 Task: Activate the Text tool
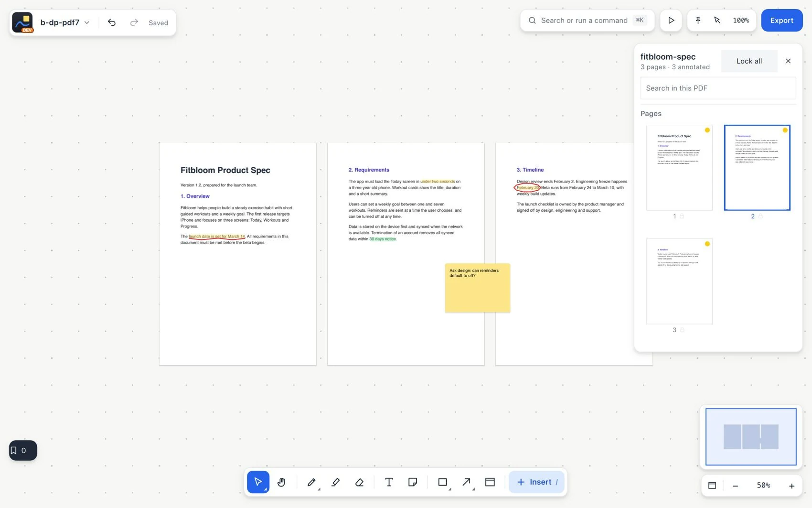click(389, 482)
